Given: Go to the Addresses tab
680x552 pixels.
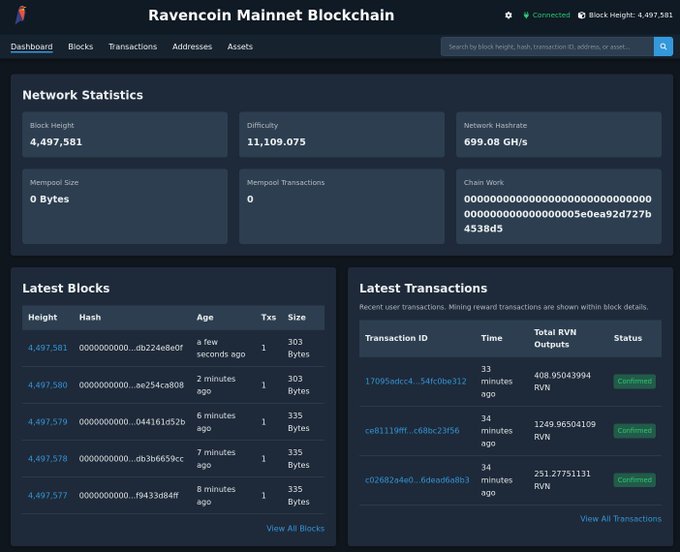Looking at the screenshot, I should pyautogui.click(x=192, y=46).
